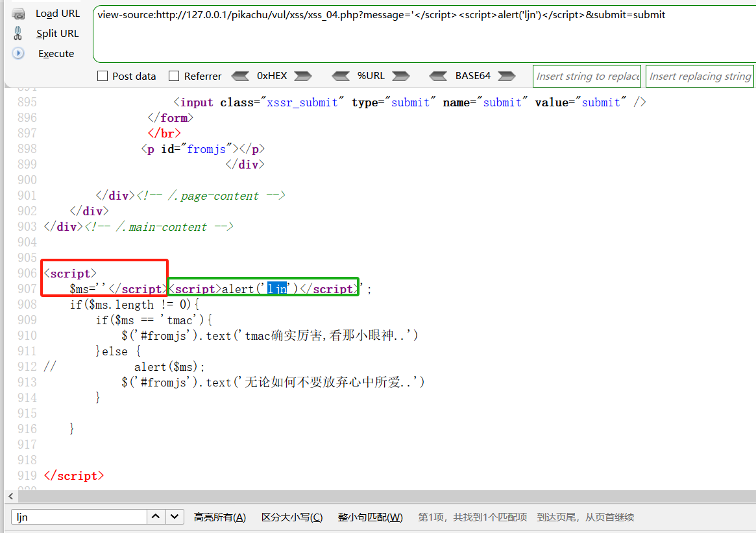The width and height of the screenshot is (756, 533).
Task: Click the 0xHEX decode left arrow
Action: (x=240, y=76)
